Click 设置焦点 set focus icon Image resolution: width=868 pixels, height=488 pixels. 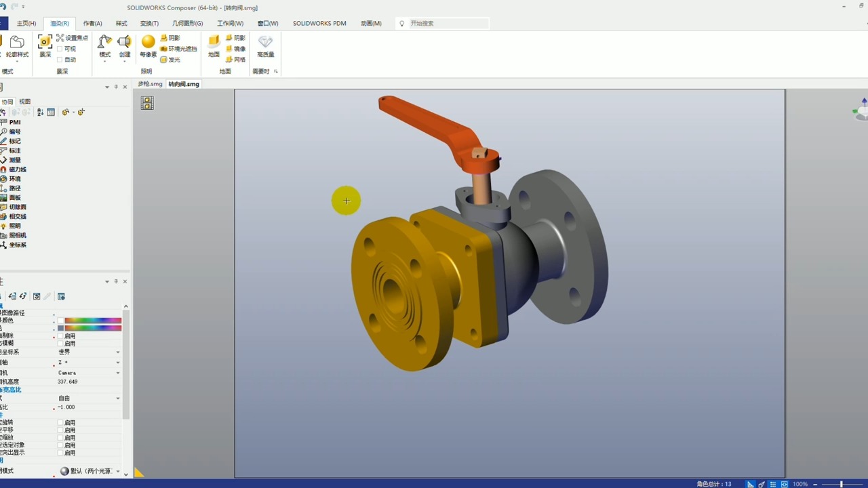coord(60,38)
